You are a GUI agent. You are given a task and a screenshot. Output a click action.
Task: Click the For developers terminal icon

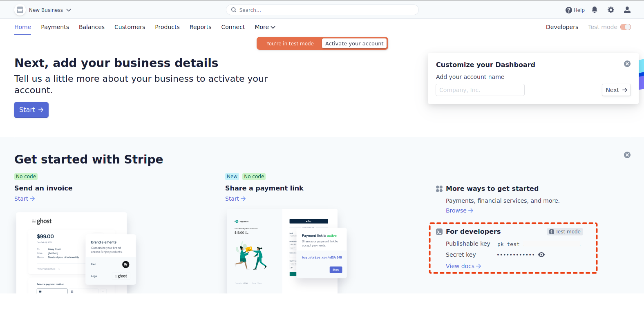439,232
